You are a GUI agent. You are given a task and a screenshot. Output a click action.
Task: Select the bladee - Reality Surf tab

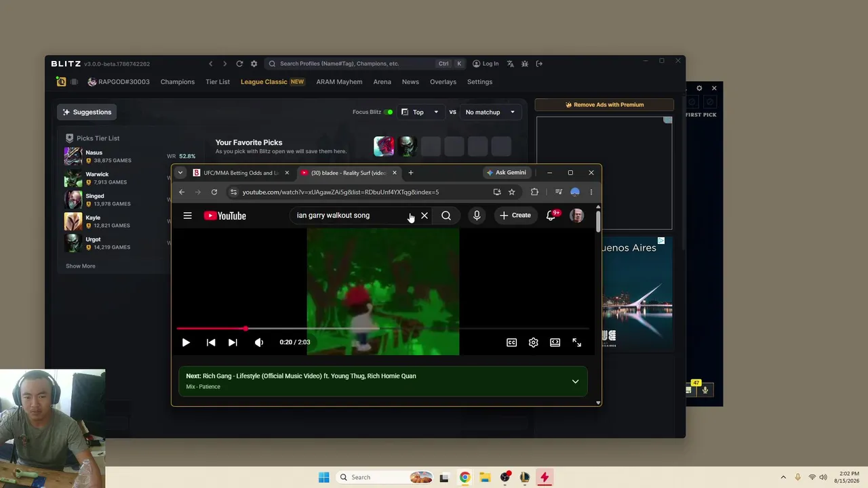coord(349,173)
